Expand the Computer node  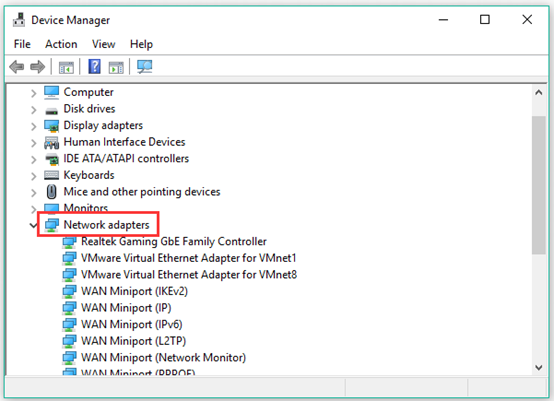tap(34, 93)
